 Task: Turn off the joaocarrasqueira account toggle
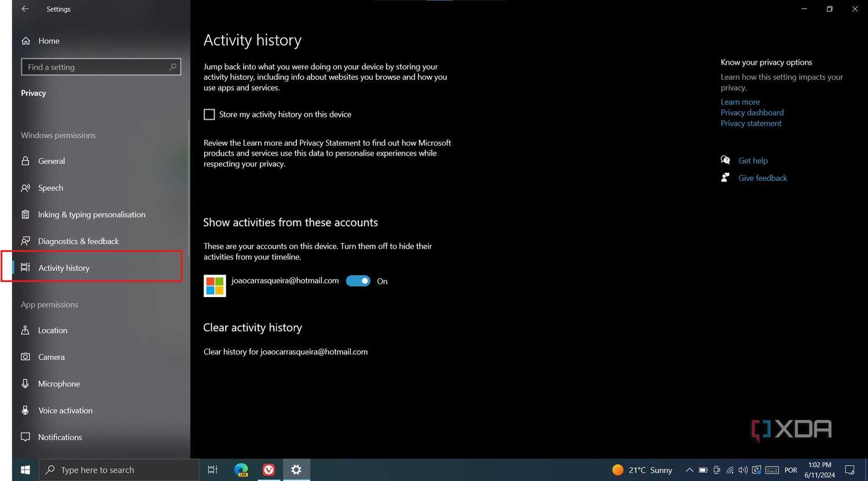pyautogui.click(x=358, y=281)
